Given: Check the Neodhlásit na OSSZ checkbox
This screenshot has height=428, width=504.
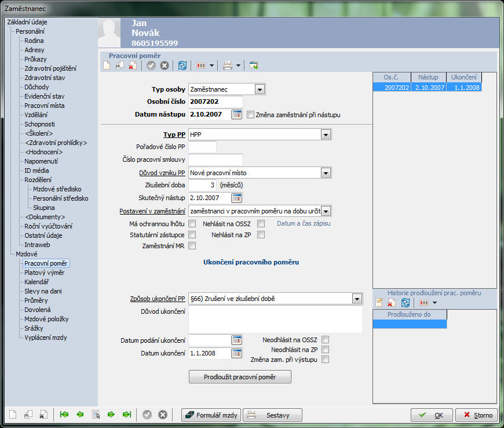Looking at the screenshot, I should (x=326, y=340).
